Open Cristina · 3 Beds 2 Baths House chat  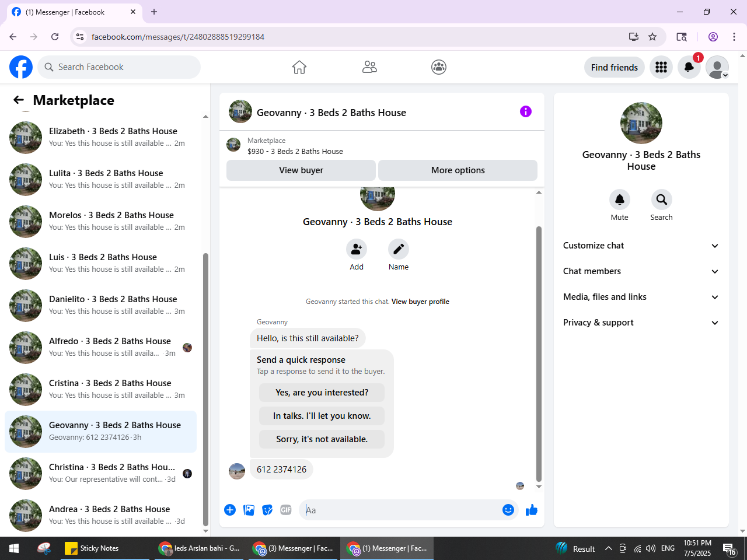tap(100, 390)
